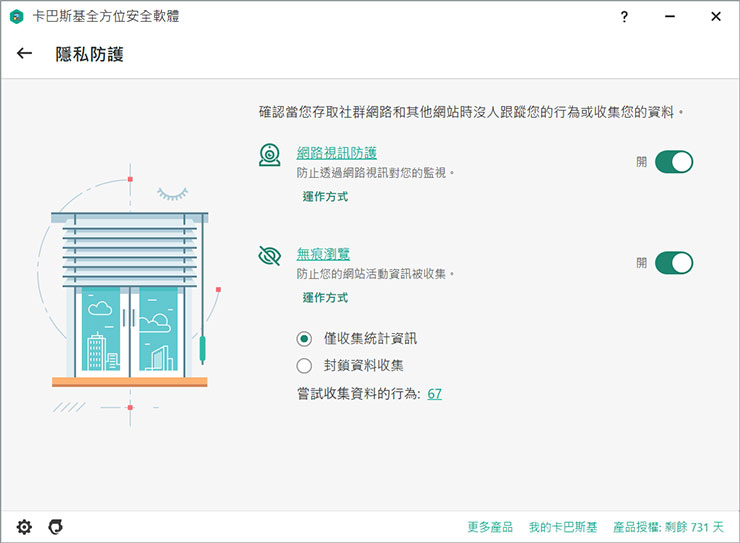Minimize the Kaspersky window
The image size is (740, 543).
pos(670,17)
